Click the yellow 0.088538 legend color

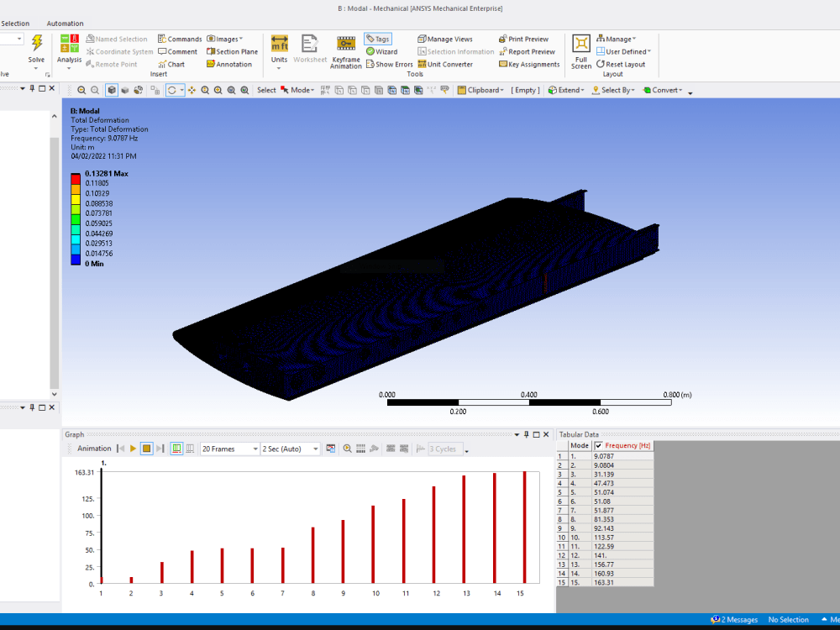76,199
